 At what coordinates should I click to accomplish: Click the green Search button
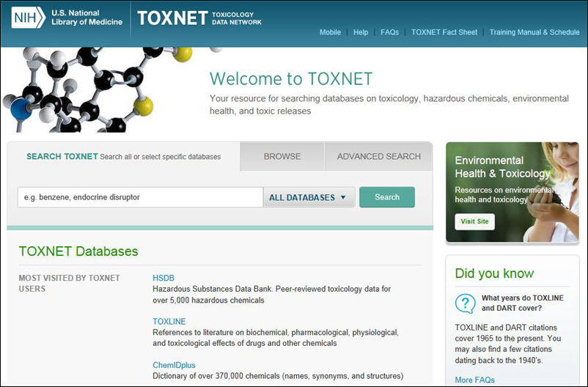(x=387, y=197)
